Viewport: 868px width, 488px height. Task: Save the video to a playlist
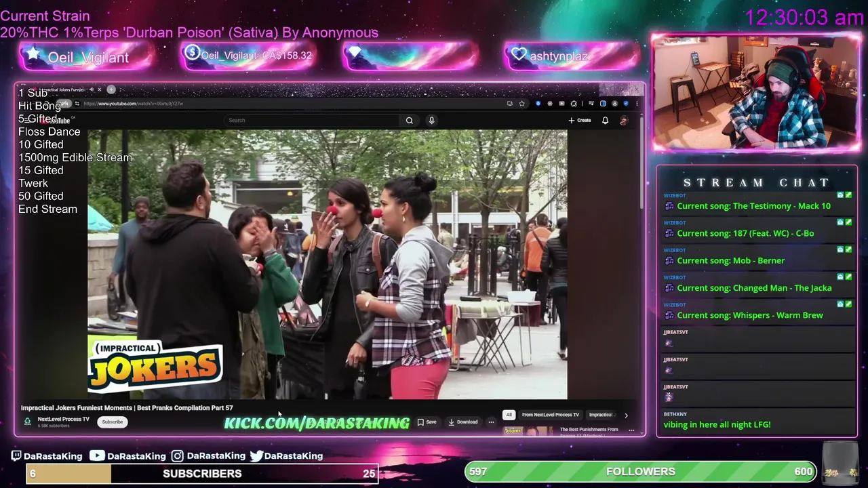[x=427, y=422]
